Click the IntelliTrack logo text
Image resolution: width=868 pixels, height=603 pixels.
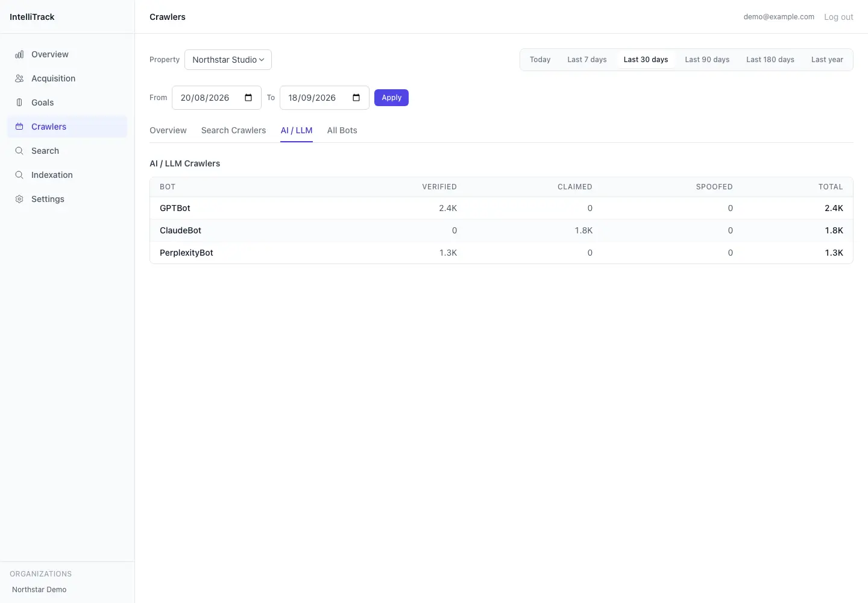32,17
